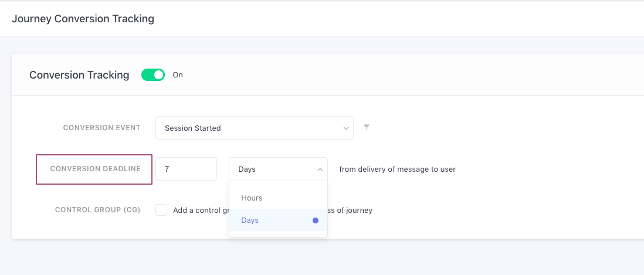
Task: Collapse the Days unit dropdown
Action: coord(277,169)
